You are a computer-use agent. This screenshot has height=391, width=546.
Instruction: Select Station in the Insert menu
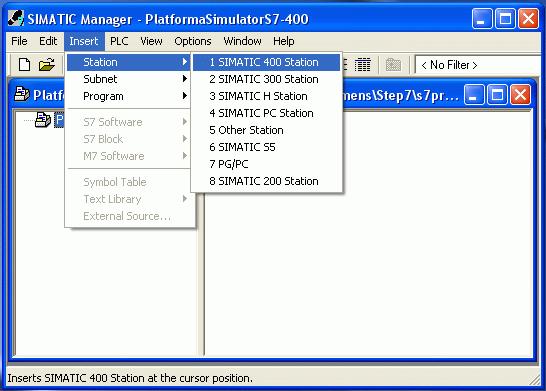pos(128,62)
